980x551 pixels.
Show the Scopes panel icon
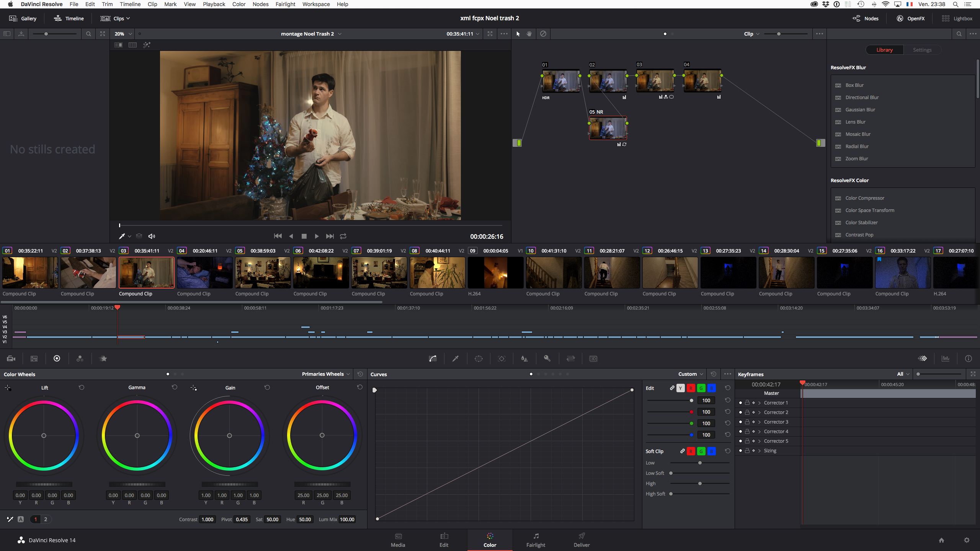pyautogui.click(x=946, y=359)
